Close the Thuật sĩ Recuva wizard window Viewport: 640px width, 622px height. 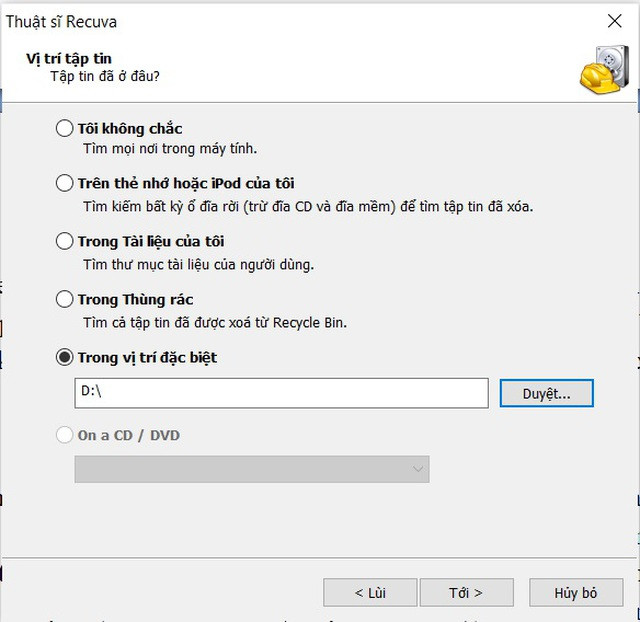[x=614, y=21]
